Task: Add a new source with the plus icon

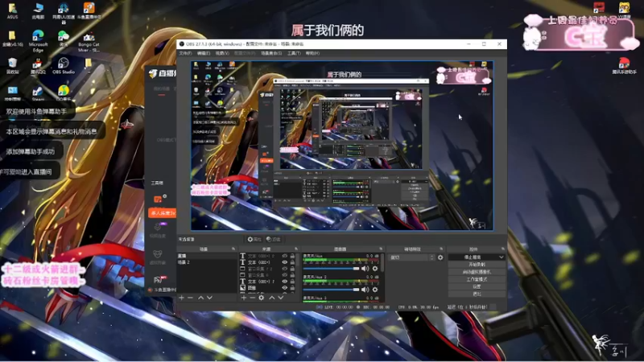Action: pyautogui.click(x=244, y=297)
